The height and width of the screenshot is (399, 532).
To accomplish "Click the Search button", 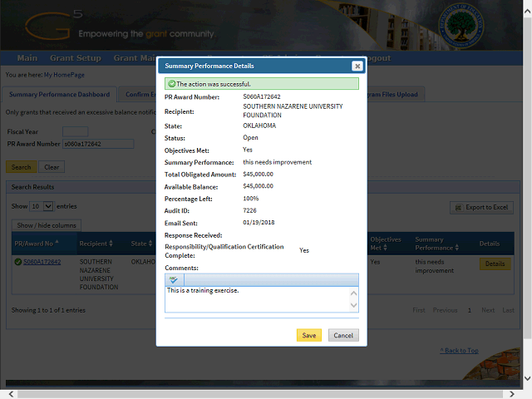I will [x=21, y=167].
